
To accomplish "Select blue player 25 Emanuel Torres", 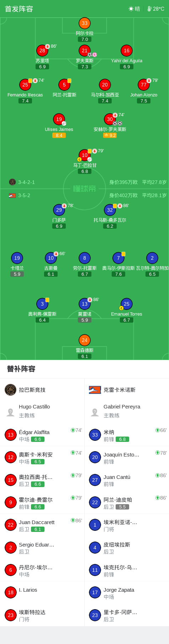I will point(127,304).
